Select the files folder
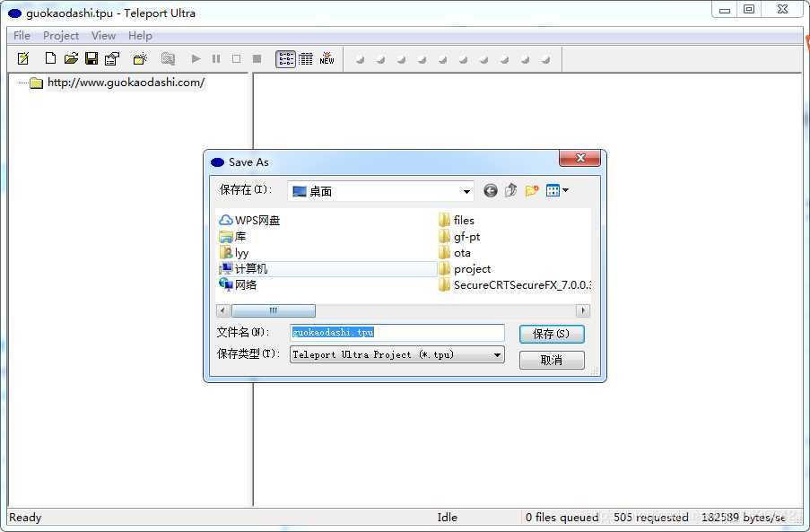Screen dimensions: 810x532 pyautogui.click(x=457, y=221)
